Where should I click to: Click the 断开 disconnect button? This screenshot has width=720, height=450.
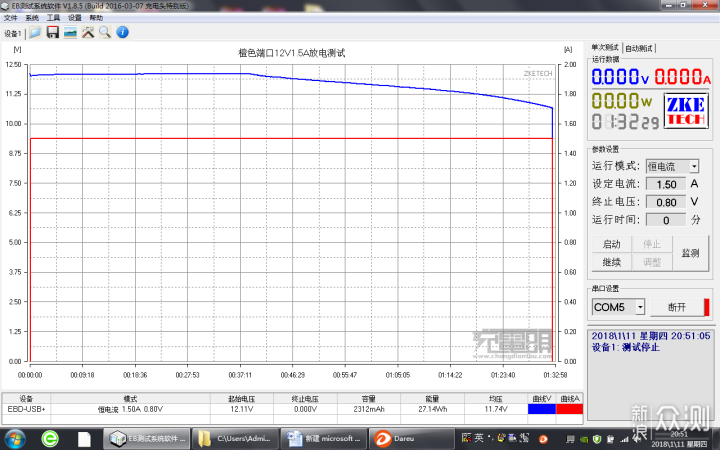tap(677, 307)
